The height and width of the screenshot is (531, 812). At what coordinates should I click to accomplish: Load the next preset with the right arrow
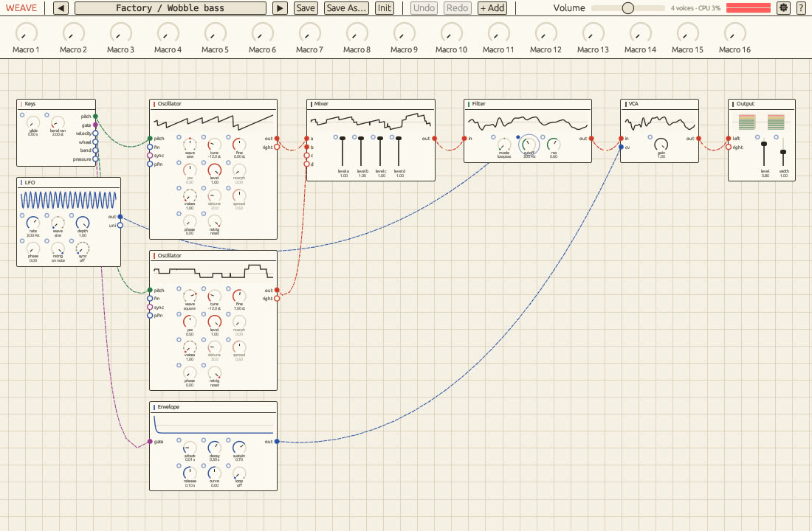point(281,8)
